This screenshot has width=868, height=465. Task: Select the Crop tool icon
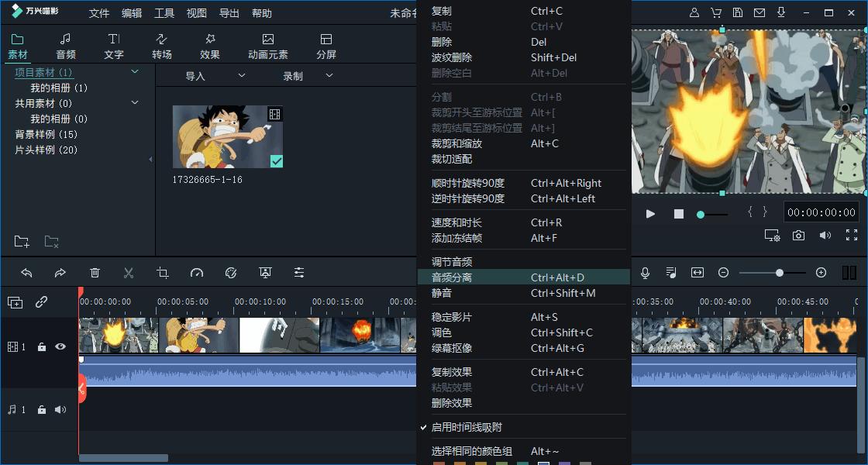[163, 273]
